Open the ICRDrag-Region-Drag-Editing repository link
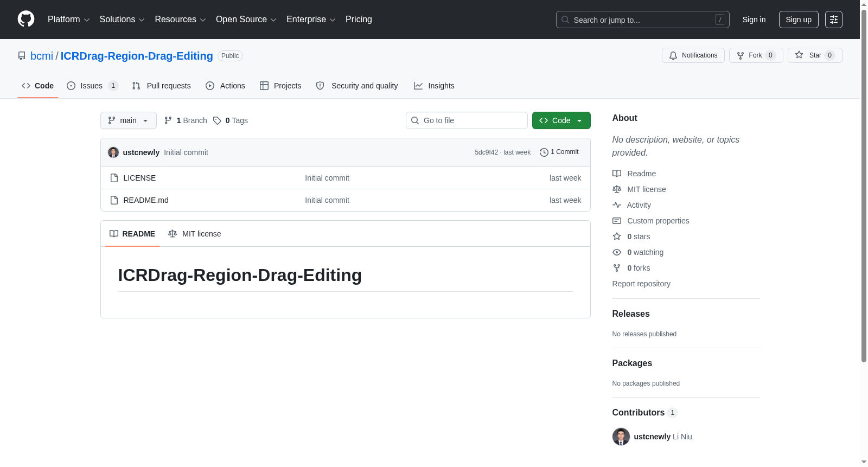Viewport: 868px width, 467px height. coord(137,56)
